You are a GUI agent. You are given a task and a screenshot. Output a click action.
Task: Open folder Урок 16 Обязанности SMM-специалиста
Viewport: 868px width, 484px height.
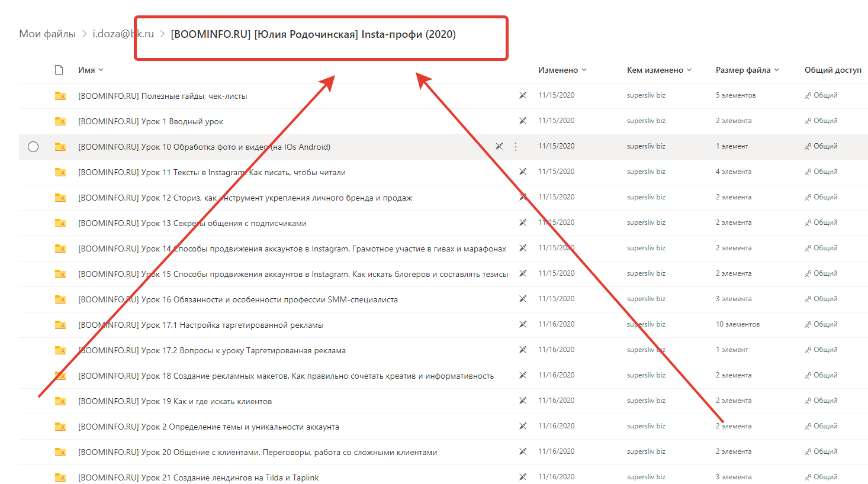click(238, 299)
